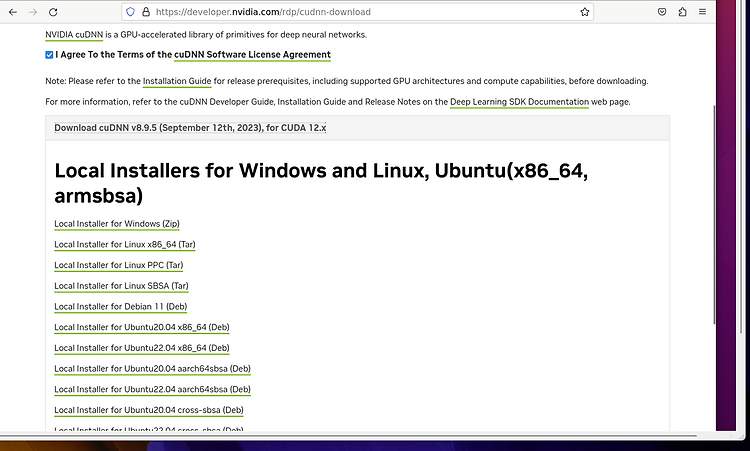
Task: Open the browser extensions icon
Action: (683, 12)
